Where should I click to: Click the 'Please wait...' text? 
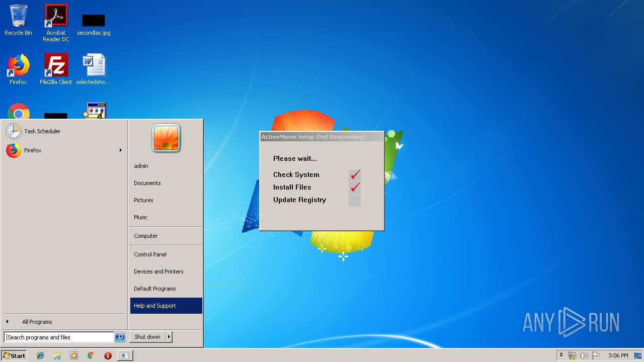(x=295, y=158)
